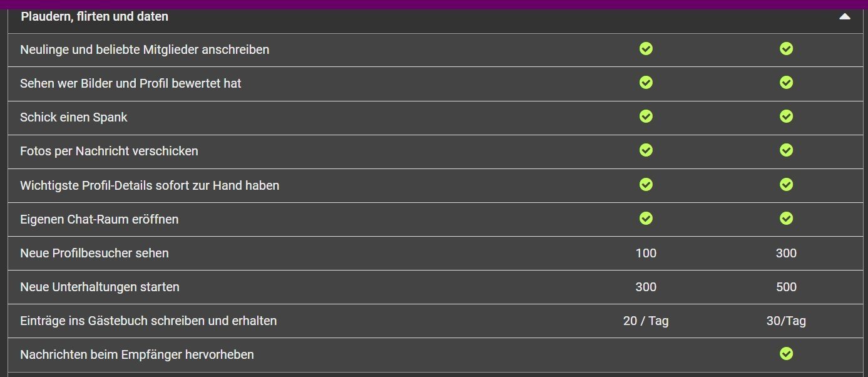The width and height of the screenshot is (868, 377).
Task: Collapse the Plaudern, flirten und daten section
Action: tap(845, 17)
